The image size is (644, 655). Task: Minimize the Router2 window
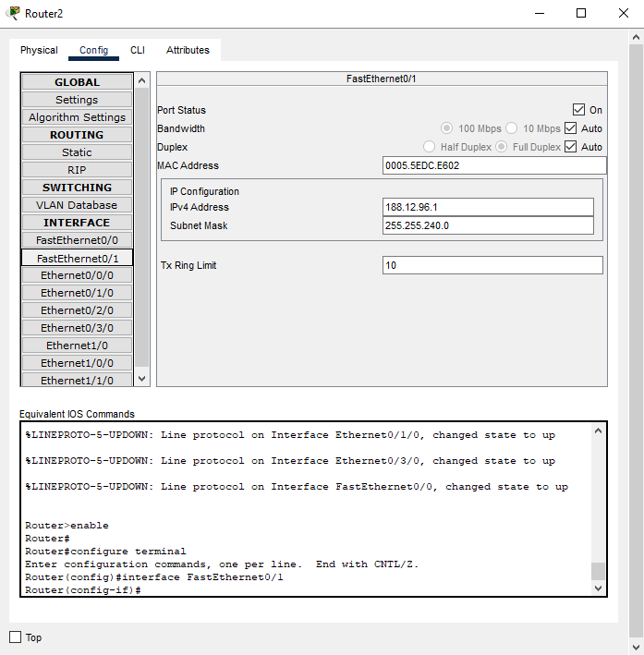pyautogui.click(x=540, y=13)
